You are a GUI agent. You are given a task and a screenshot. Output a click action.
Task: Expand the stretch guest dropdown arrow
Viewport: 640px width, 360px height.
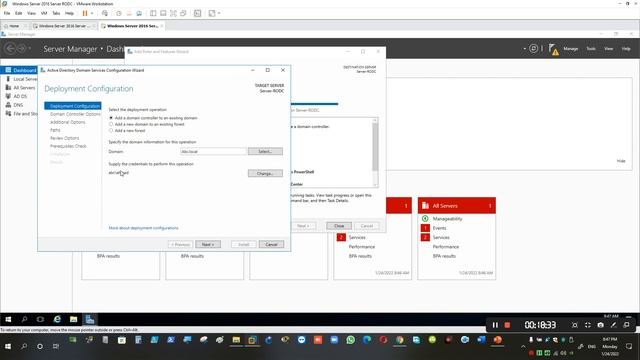tap(219, 13)
